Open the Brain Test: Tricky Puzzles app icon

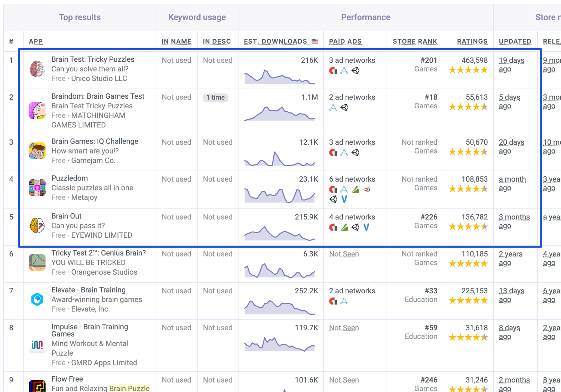point(37,69)
